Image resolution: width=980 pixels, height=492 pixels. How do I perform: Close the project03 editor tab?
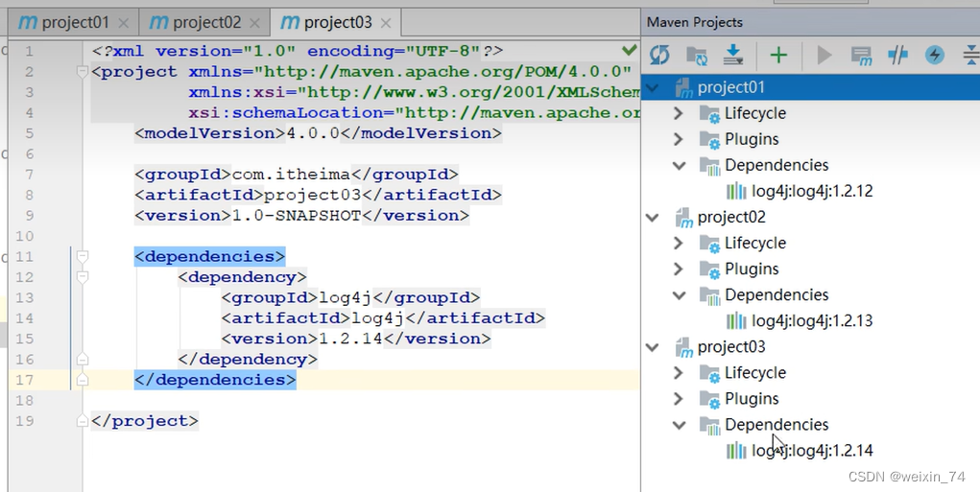pyautogui.click(x=386, y=24)
